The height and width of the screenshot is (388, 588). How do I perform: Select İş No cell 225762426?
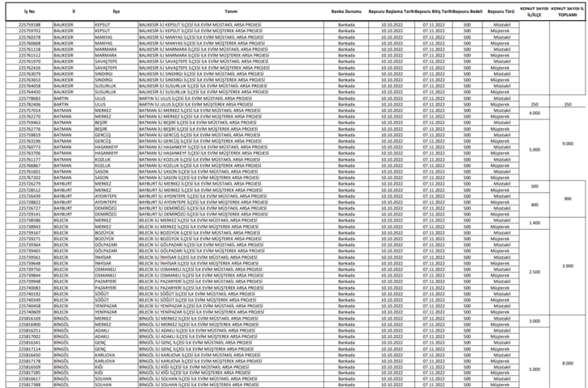(x=29, y=68)
